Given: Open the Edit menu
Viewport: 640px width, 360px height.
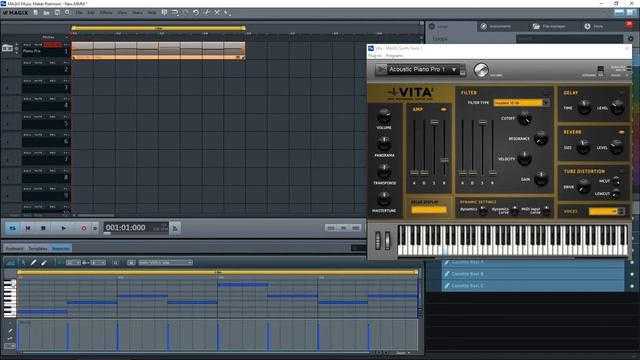Looking at the screenshot, I should click(x=91, y=13).
